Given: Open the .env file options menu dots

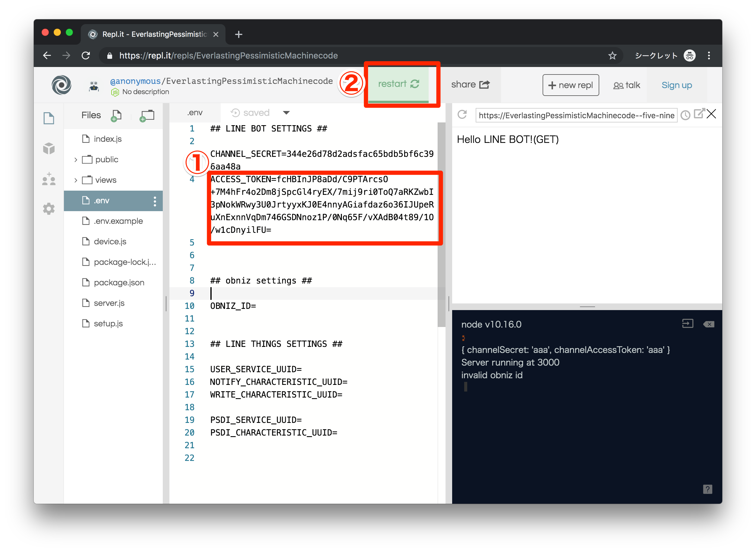Looking at the screenshot, I should (x=155, y=201).
